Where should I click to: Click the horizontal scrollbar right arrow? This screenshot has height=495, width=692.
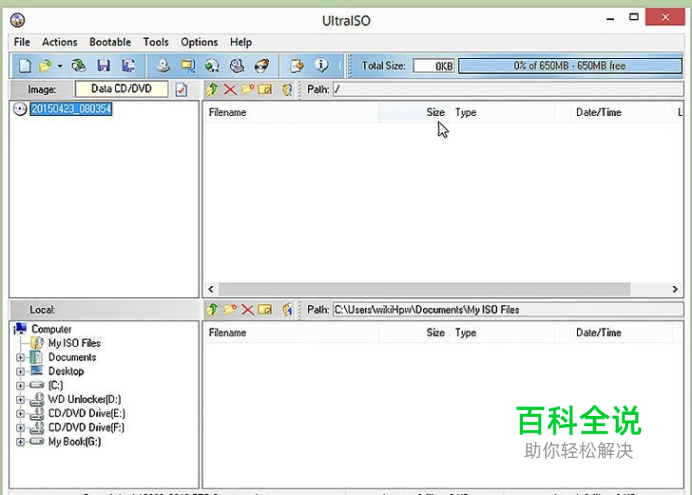(675, 289)
